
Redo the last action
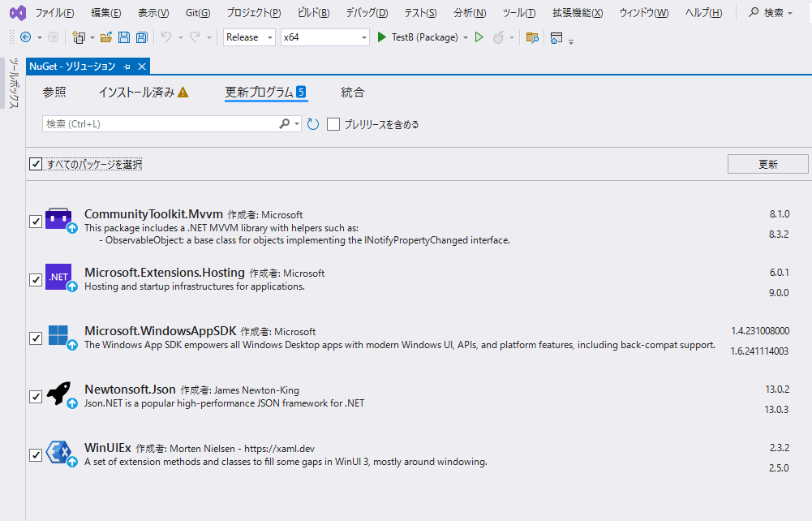(195, 37)
